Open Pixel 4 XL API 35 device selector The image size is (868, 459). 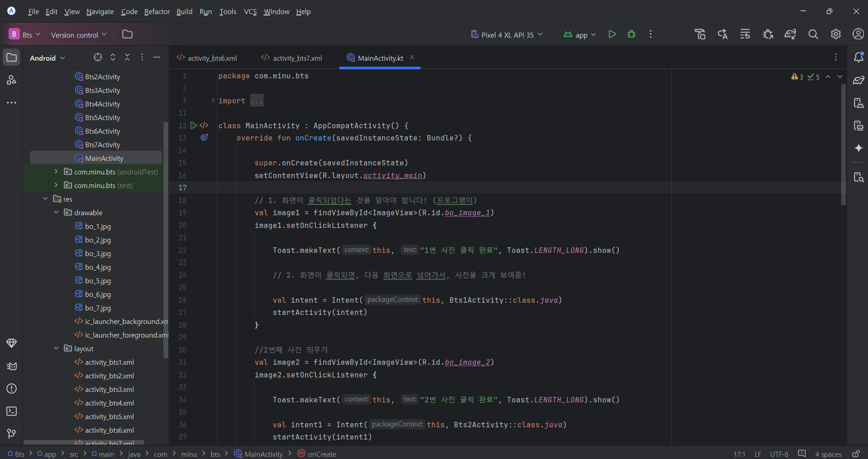506,34
